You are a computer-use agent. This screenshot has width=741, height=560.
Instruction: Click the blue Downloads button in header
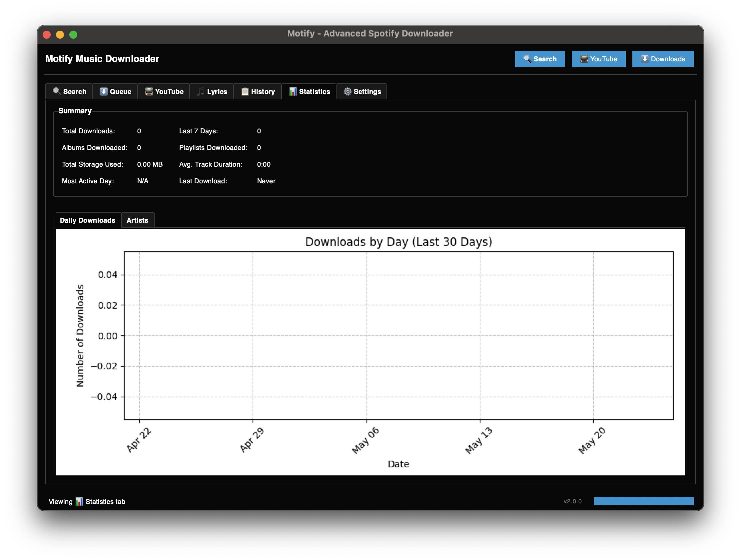tap(663, 59)
